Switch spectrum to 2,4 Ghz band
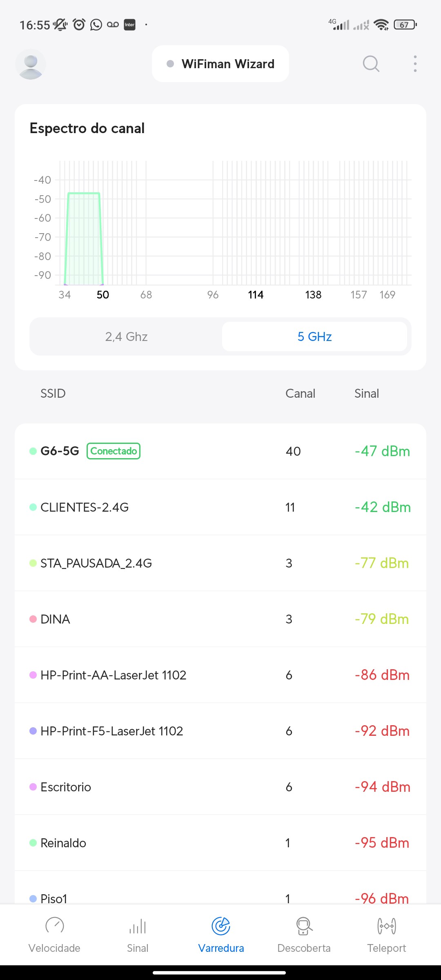The width and height of the screenshot is (441, 980). coord(126,336)
